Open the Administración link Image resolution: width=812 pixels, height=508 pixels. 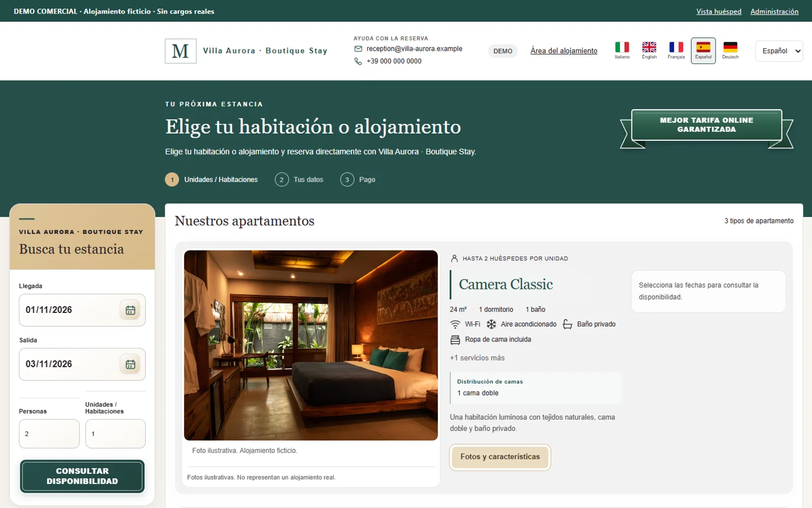(774, 11)
